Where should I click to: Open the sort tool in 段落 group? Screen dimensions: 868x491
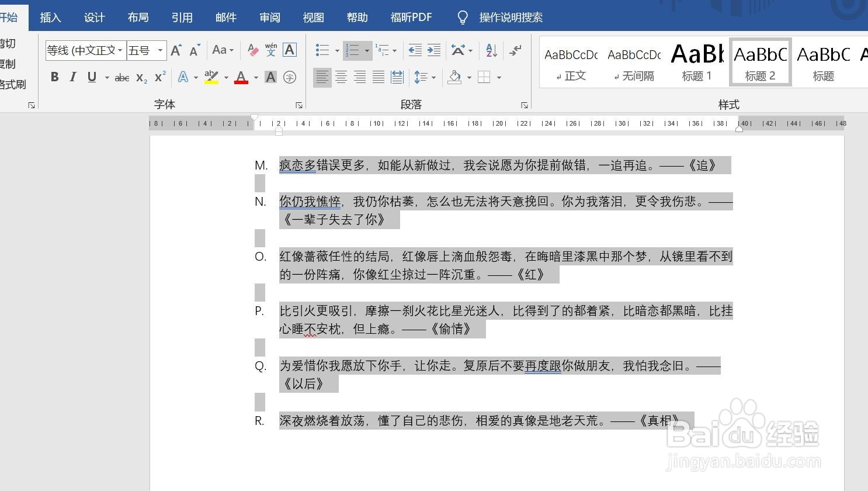tap(490, 50)
